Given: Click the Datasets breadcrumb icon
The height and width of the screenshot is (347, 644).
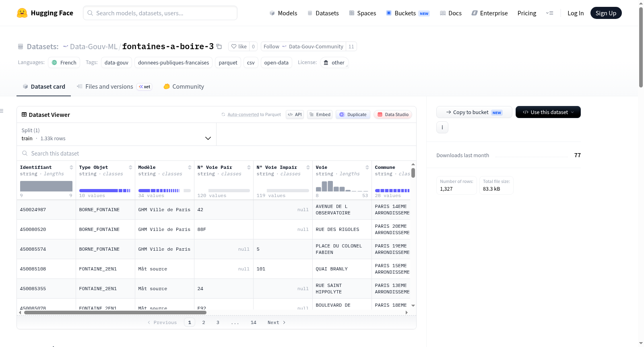Looking at the screenshot, I should click(x=21, y=47).
